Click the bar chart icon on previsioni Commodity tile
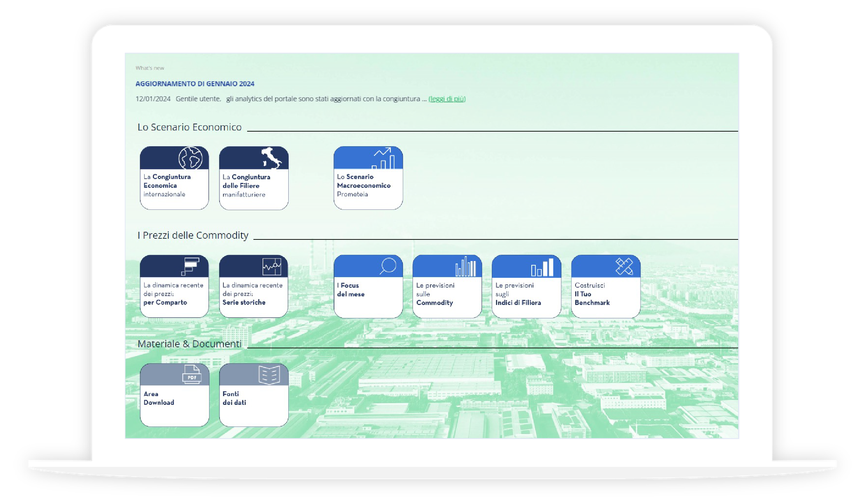866x504 pixels. tap(465, 267)
